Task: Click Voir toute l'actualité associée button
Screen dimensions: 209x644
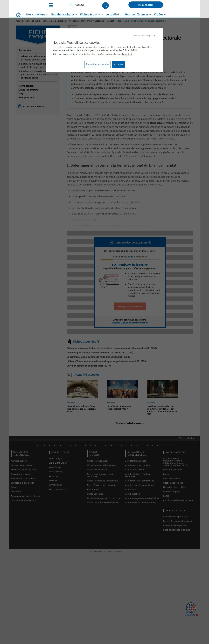Action: click(130, 423)
